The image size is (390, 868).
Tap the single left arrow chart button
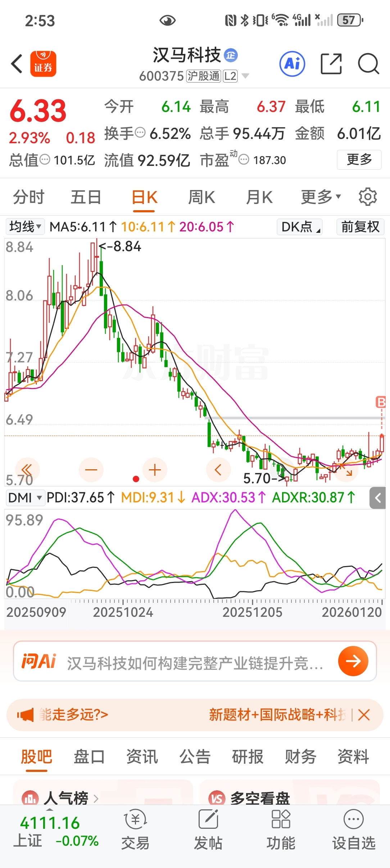218,470
